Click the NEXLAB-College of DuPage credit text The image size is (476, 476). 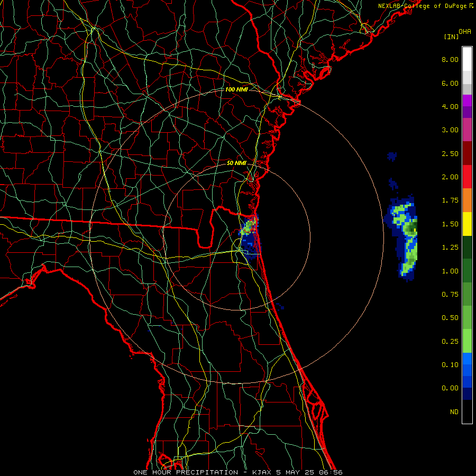425,6
